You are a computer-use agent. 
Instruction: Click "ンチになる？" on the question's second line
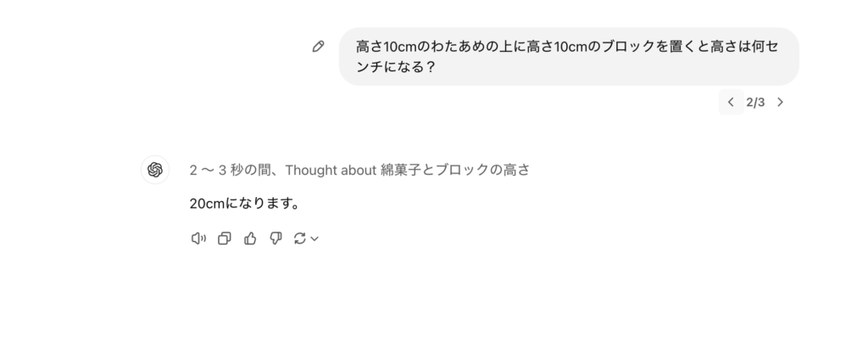[396, 66]
